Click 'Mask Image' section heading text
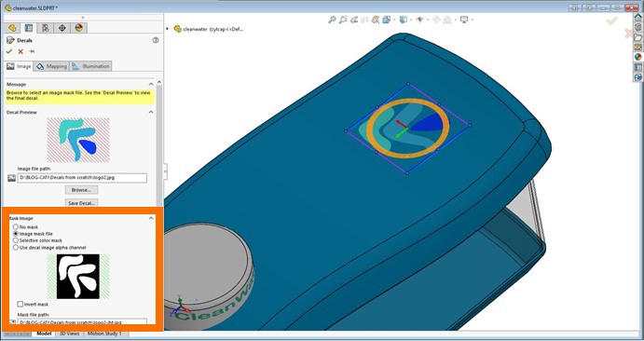Image resolution: width=644 pixels, height=341 pixels. (x=21, y=218)
